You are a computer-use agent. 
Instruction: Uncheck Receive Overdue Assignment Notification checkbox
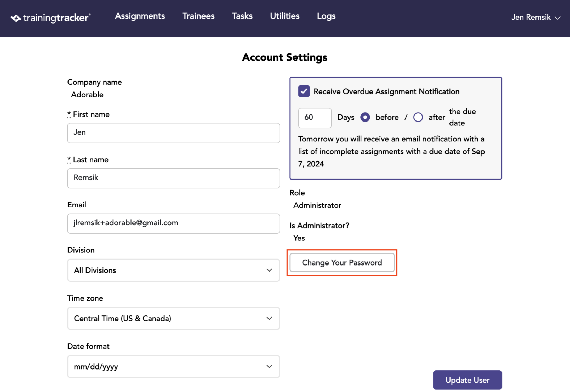pos(304,91)
